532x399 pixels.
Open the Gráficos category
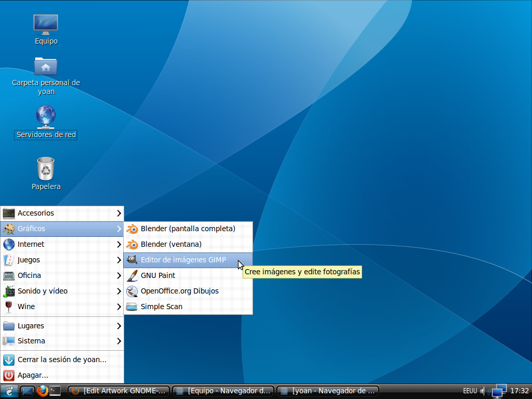point(62,229)
